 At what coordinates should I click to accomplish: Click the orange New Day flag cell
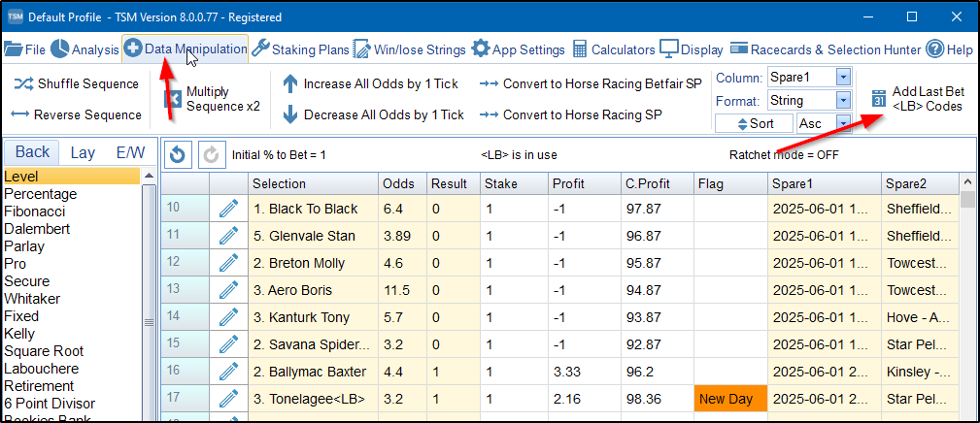pyautogui.click(x=730, y=399)
